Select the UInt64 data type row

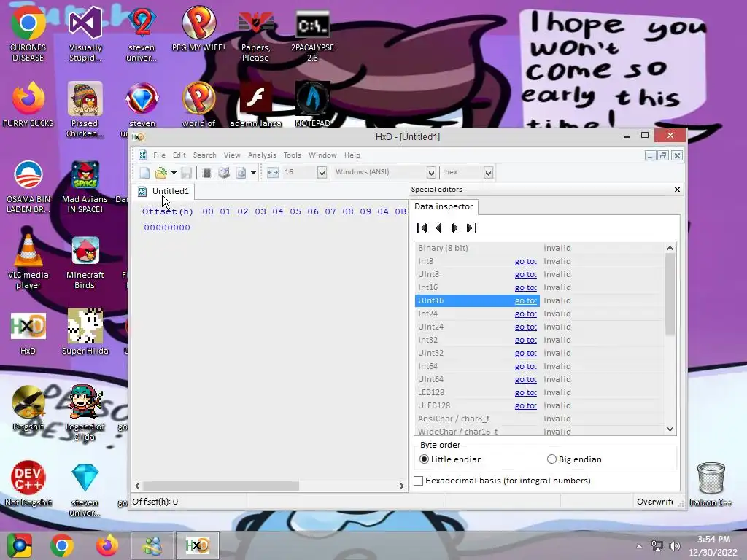click(539, 379)
